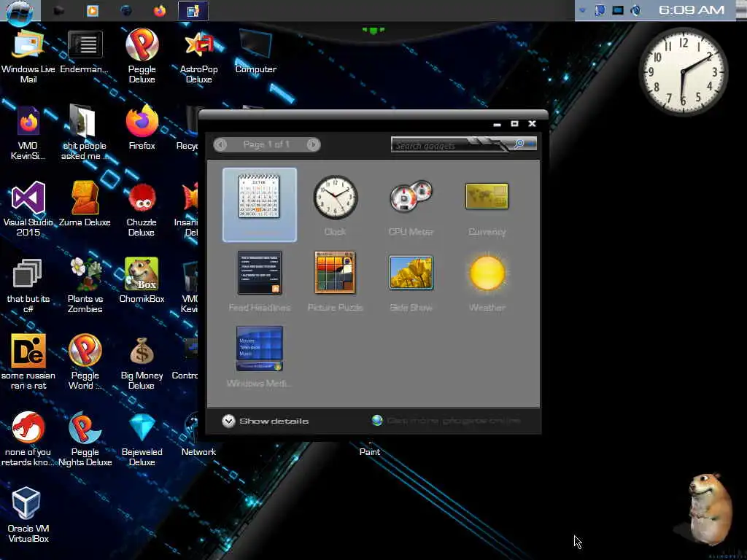Launch Firefox from the taskbar
This screenshot has height=560, width=747.
point(160,10)
